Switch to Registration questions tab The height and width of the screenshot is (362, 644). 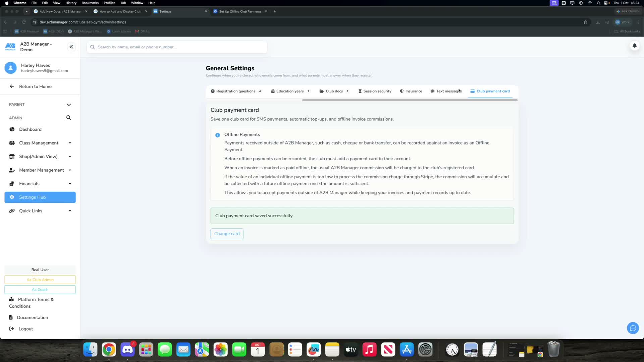[x=236, y=91]
